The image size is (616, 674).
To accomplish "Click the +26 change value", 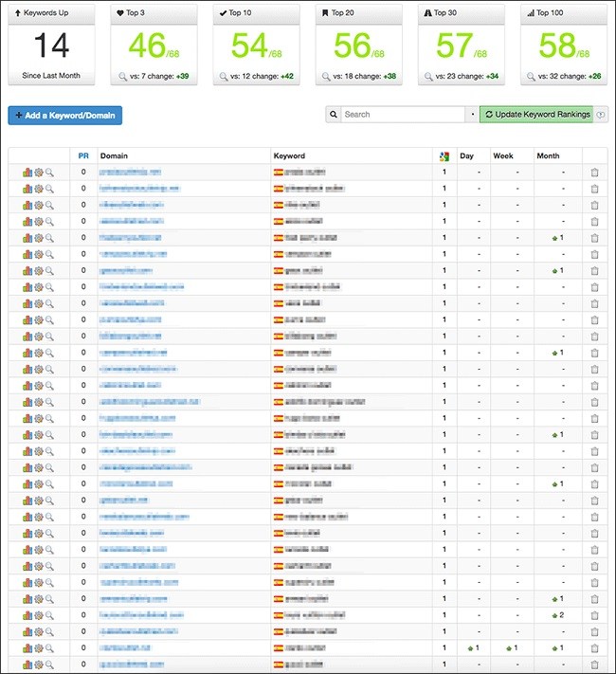I will click(x=594, y=76).
